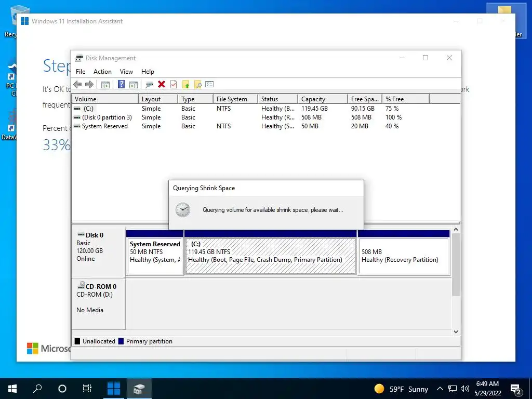The image size is (532, 399).
Task: Open taskbar Search magnifier
Action: 37,389
